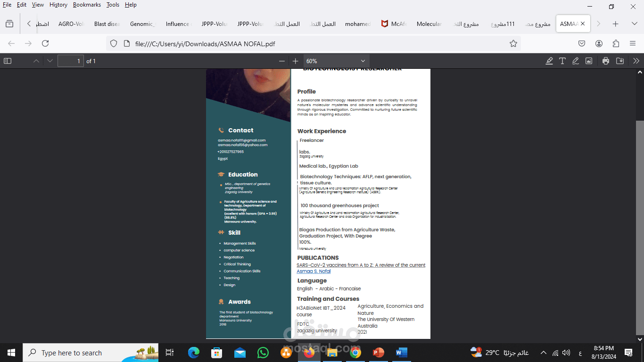Open the Bookmarks menu

[x=87, y=5]
